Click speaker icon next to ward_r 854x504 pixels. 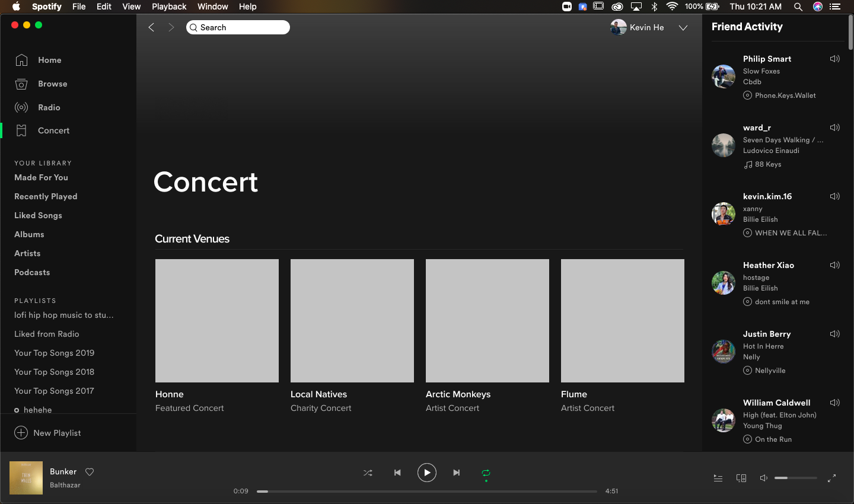tap(835, 127)
